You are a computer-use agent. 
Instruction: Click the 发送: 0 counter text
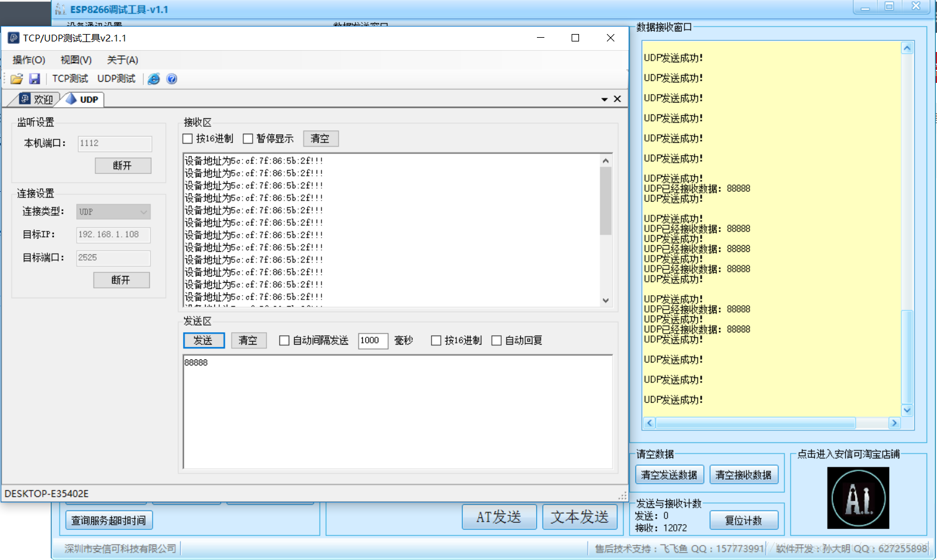coord(652,515)
